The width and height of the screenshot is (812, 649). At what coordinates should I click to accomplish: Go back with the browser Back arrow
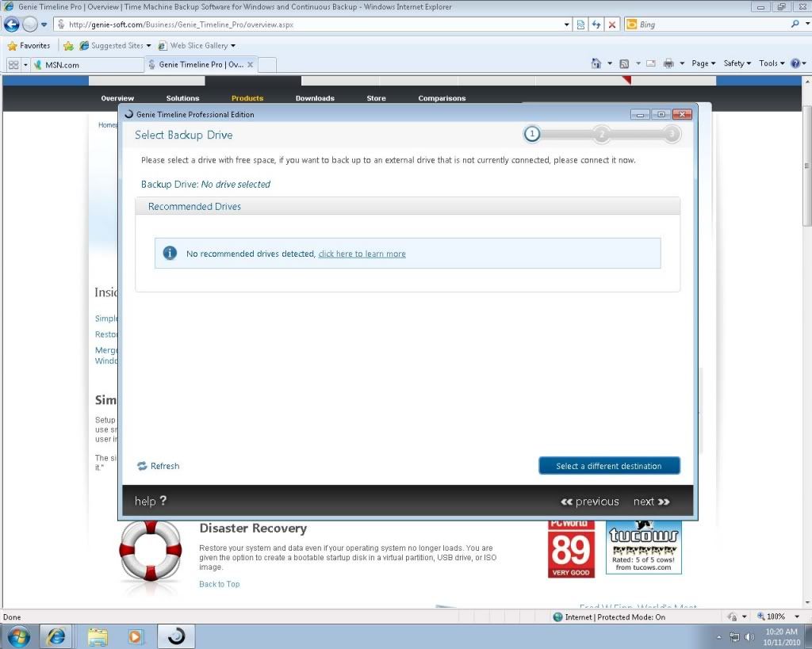click(x=11, y=25)
